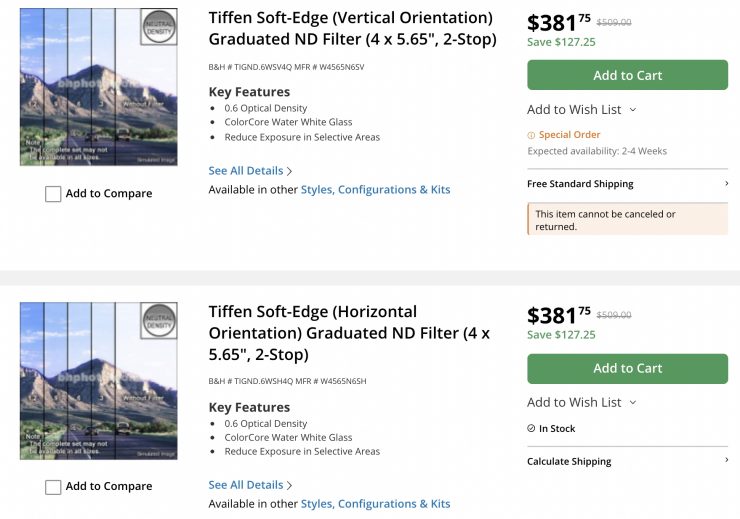Add the Vertical Orientation filter to cart
The height and width of the screenshot is (519, 740).
(x=627, y=75)
